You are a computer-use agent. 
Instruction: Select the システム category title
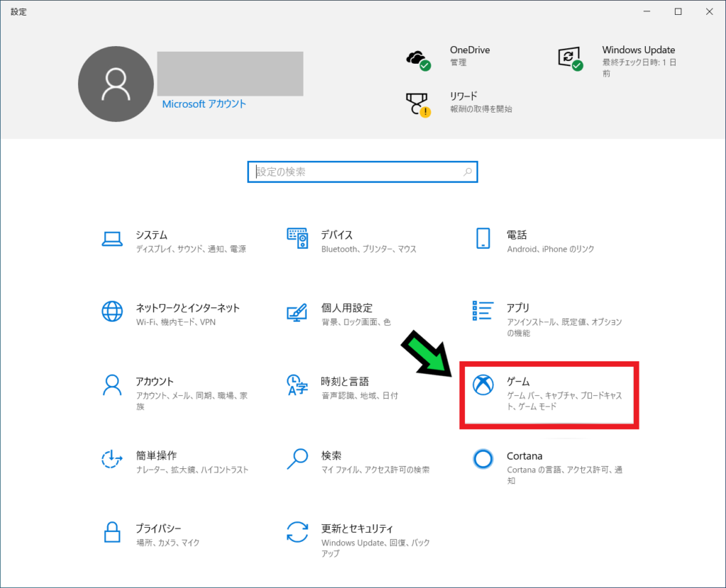(152, 234)
